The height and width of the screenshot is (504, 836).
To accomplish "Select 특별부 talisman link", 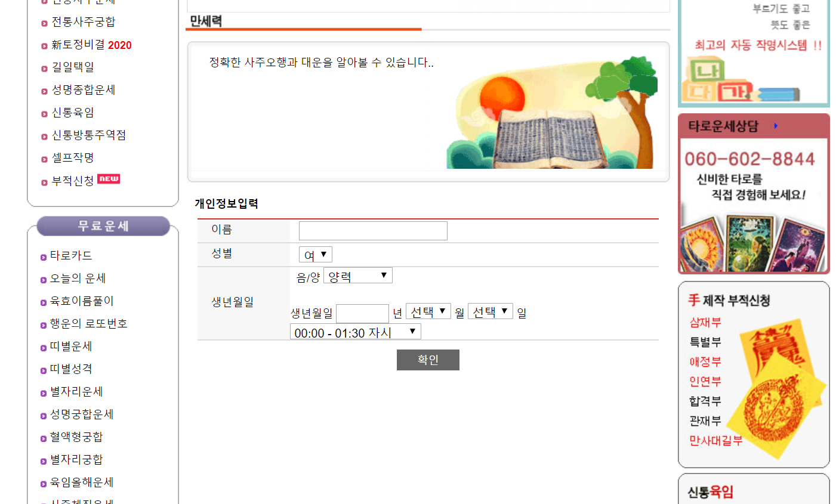I will [x=705, y=342].
